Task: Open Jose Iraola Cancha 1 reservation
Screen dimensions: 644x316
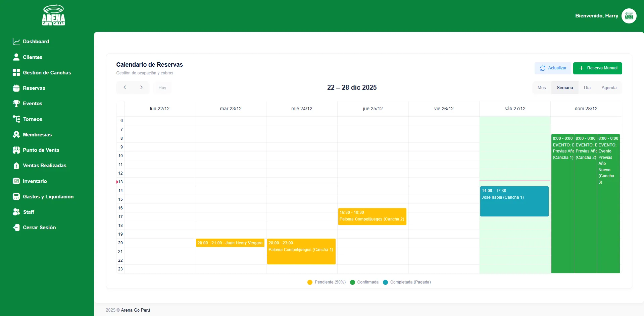Action: pyautogui.click(x=514, y=201)
